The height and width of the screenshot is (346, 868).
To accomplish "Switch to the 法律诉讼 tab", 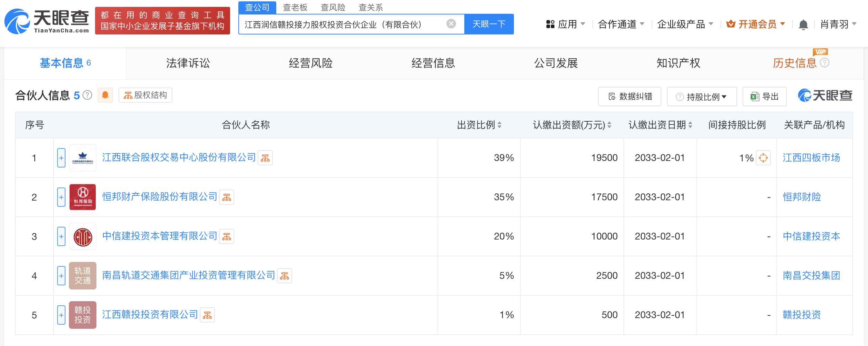I will click(x=188, y=63).
